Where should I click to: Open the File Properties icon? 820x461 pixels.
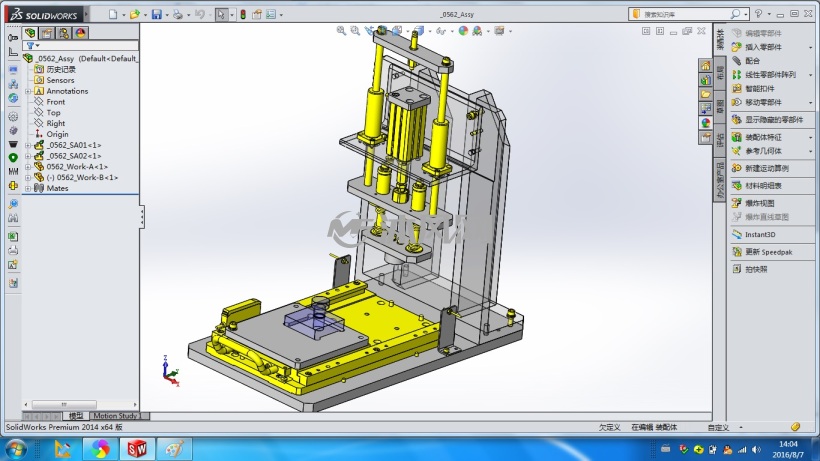coord(257,15)
